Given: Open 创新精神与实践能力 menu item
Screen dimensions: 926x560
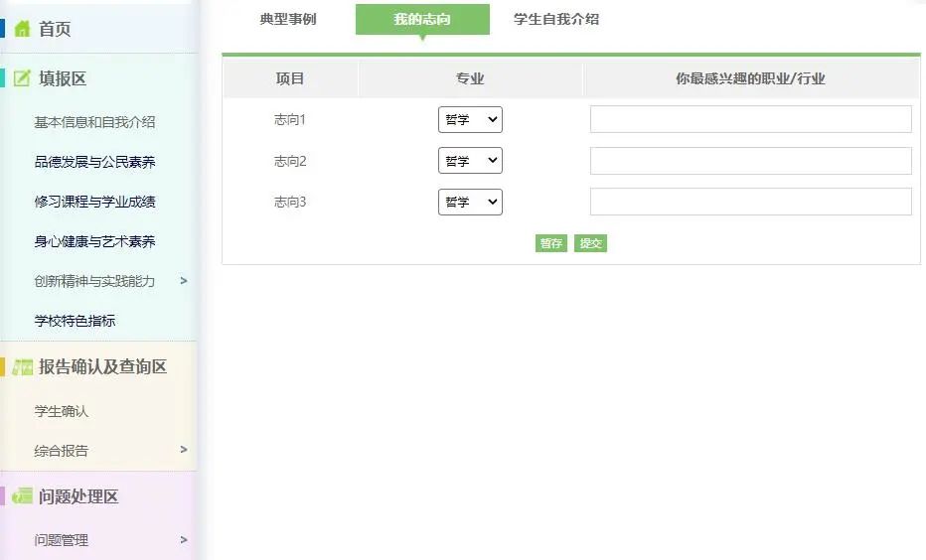Looking at the screenshot, I should [94, 281].
